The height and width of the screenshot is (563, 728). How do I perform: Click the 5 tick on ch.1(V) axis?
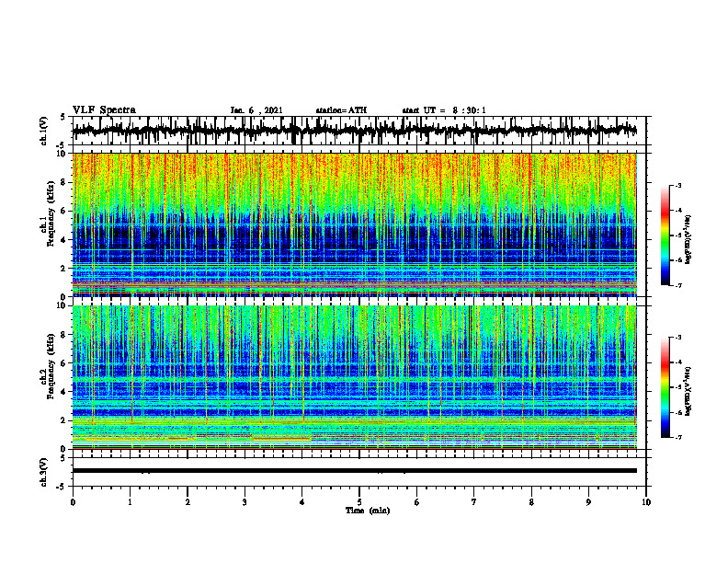[63, 117]
